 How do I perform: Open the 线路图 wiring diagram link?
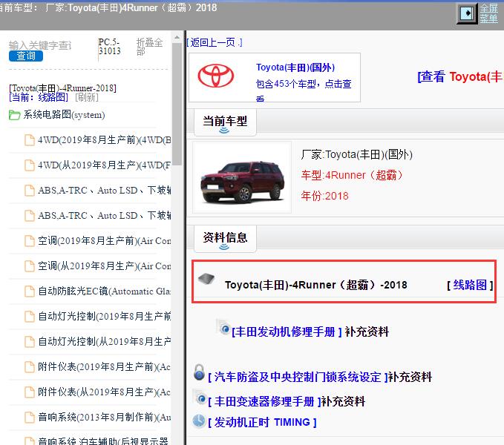tap(470, 285)
